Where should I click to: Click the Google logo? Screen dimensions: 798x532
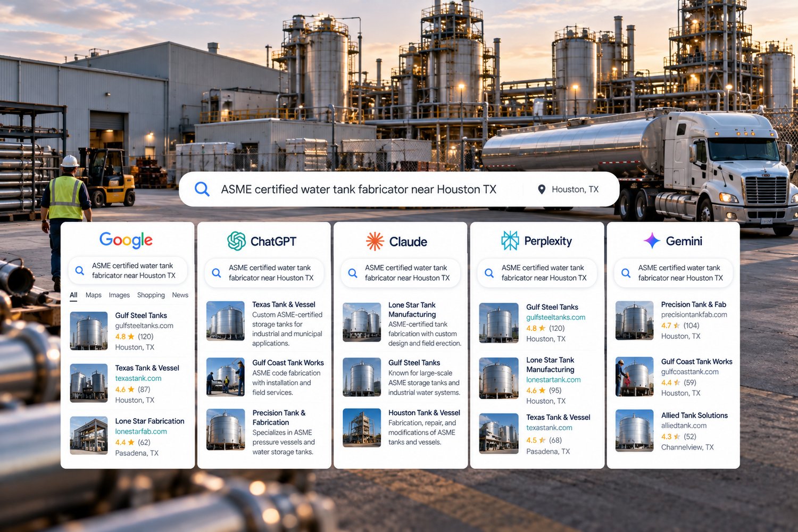(x=126, y=240)
